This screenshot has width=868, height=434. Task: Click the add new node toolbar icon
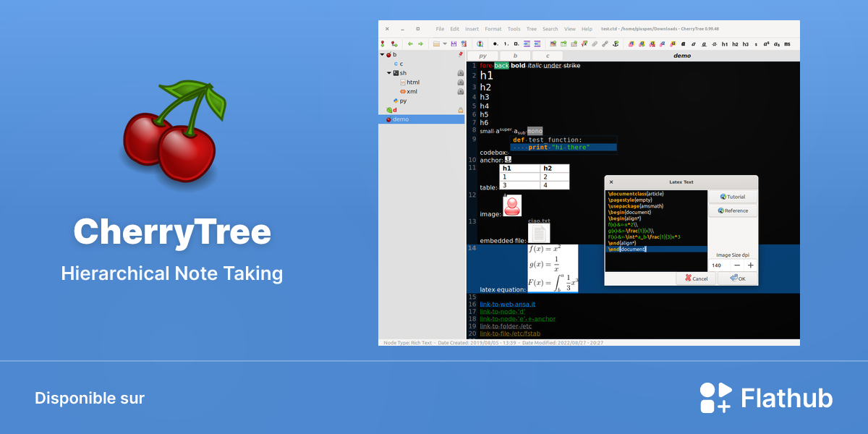383,43
